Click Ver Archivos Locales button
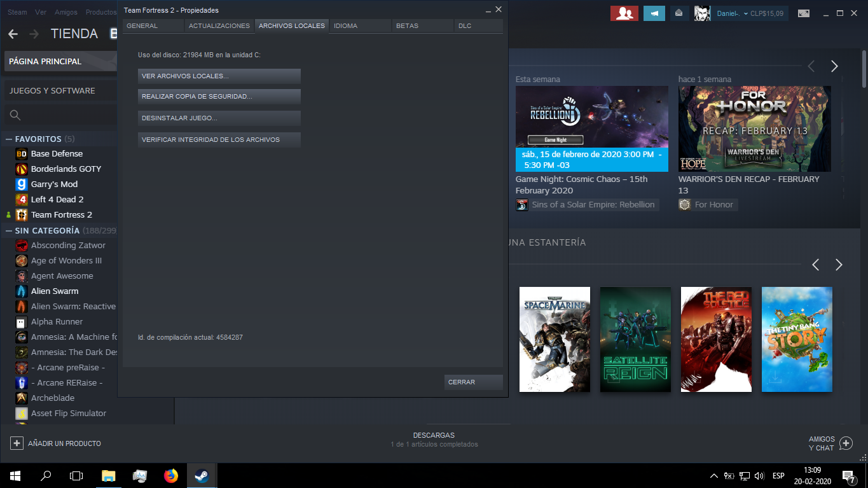 click(219, 76)
